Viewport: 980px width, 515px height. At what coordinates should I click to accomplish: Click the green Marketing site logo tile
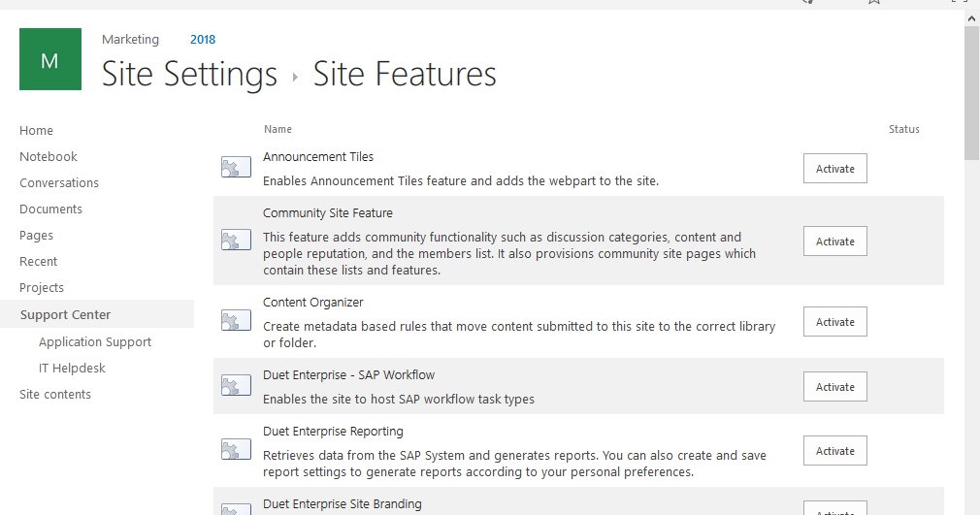[49, 60]
